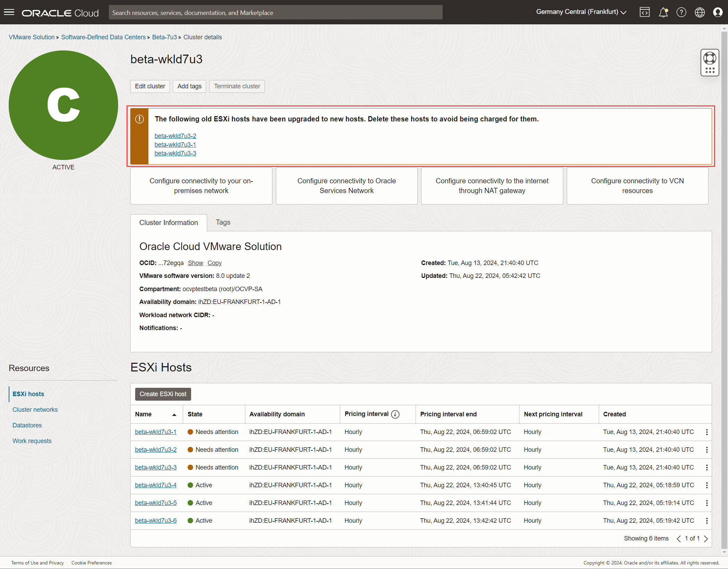Open Cloud Shell developer tools icon

click(645, 13)
